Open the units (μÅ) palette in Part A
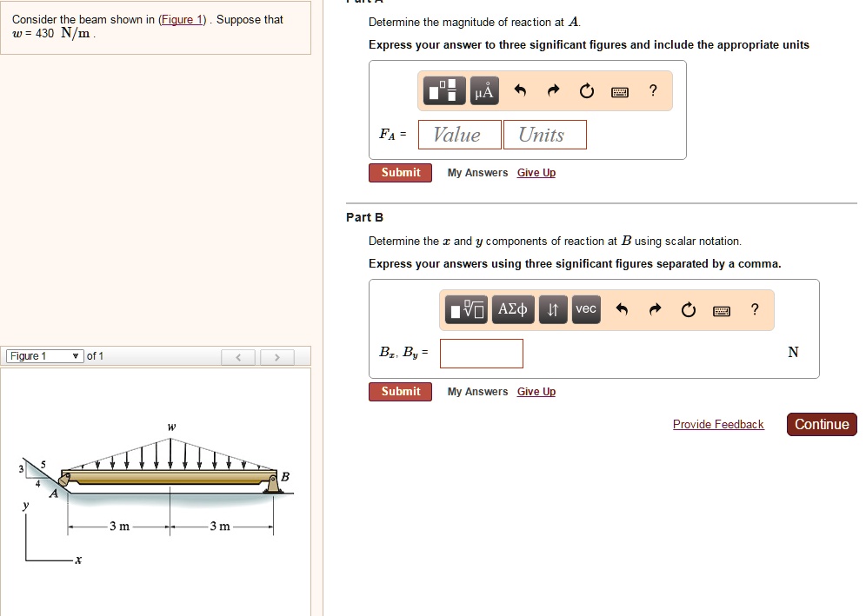 click(x=483, y=90)
